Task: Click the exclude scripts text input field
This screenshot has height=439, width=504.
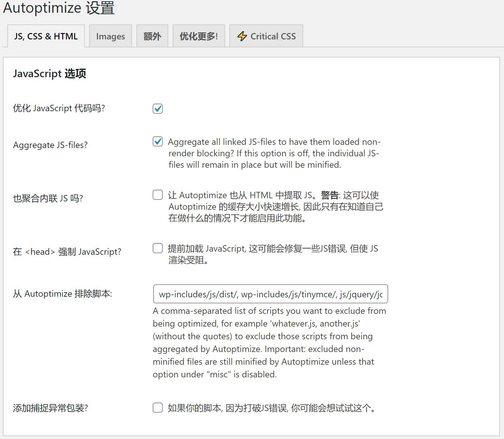Action: tap(270, 294)
